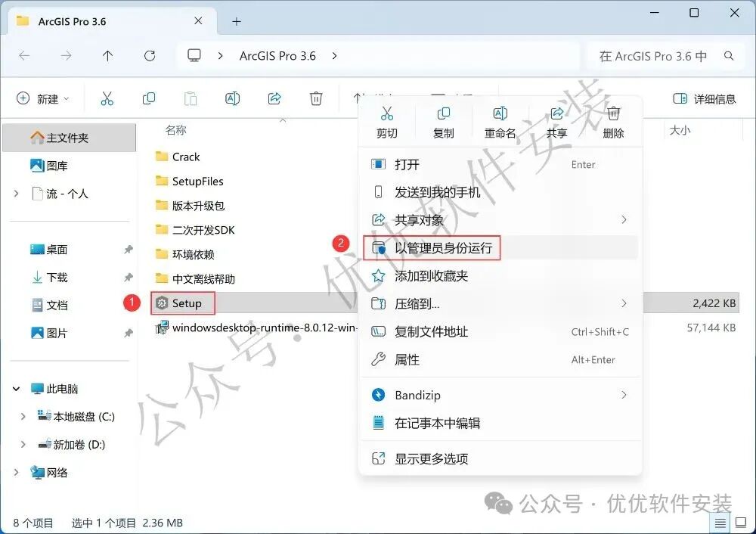Viewport: 756px width, 534px height.
Task: Go up one folder level
Action: (107, 56)
